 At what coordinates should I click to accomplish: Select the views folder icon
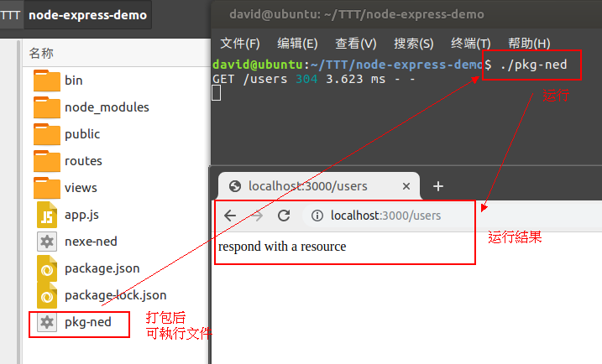point(47,188)
